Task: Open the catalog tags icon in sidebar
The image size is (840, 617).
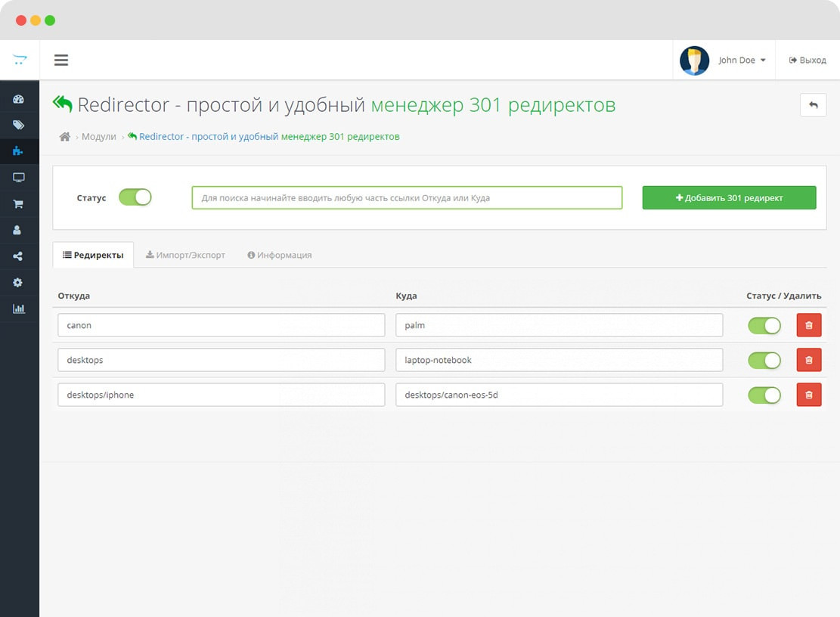Action: coord(19,125)
